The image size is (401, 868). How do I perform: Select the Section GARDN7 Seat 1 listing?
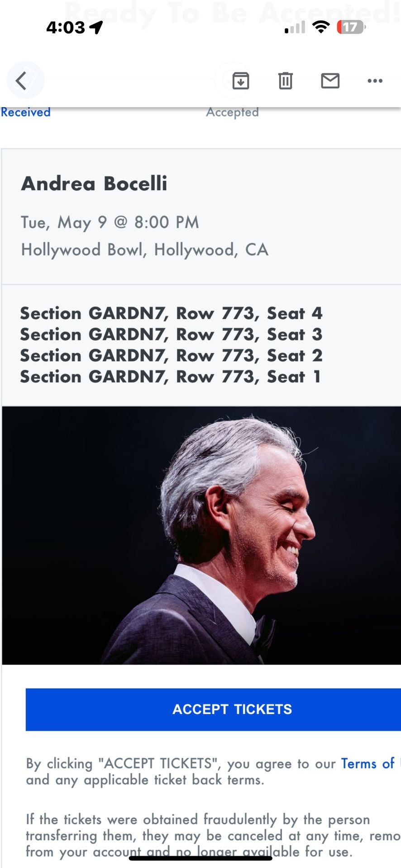(170, 377)
